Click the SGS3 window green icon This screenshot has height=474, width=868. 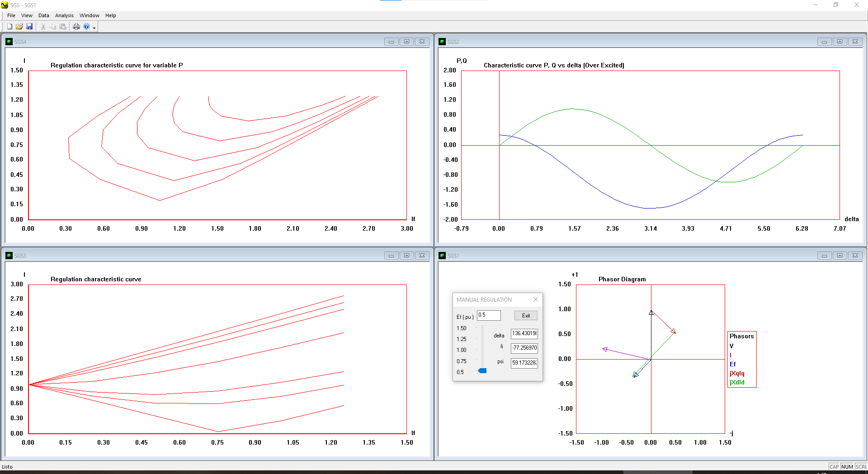(x=9, y=256)
